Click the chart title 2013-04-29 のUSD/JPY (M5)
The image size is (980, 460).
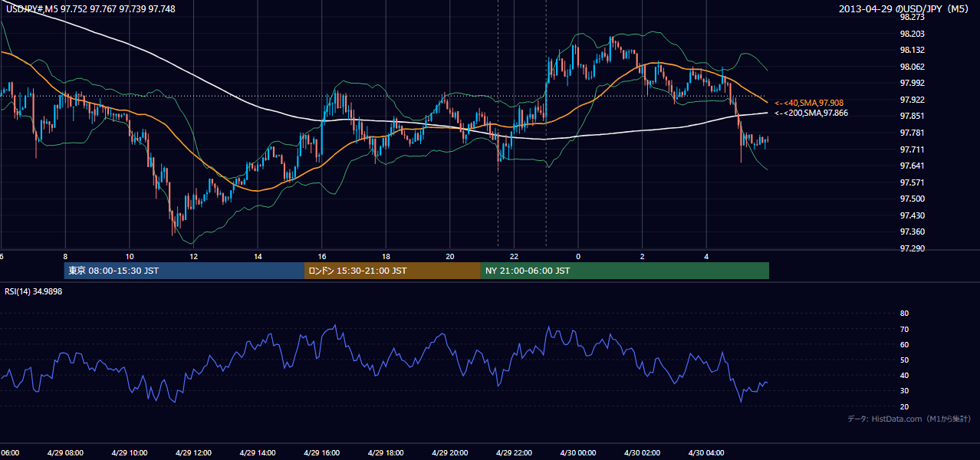[905, 8]
